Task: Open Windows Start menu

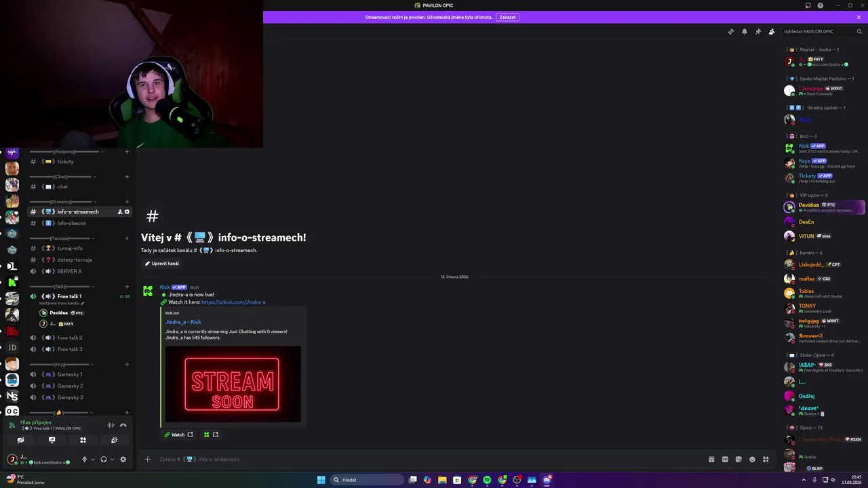Action: click(321, 480)
